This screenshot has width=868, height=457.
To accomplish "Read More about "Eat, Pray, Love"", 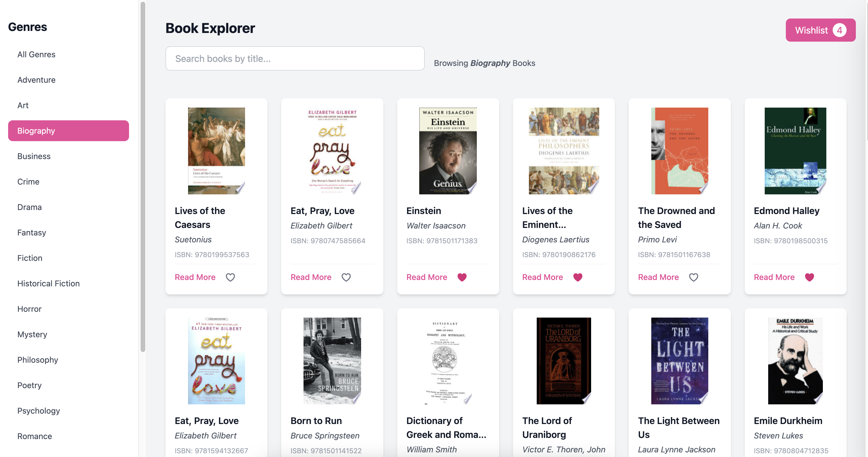I will [311, 277].
